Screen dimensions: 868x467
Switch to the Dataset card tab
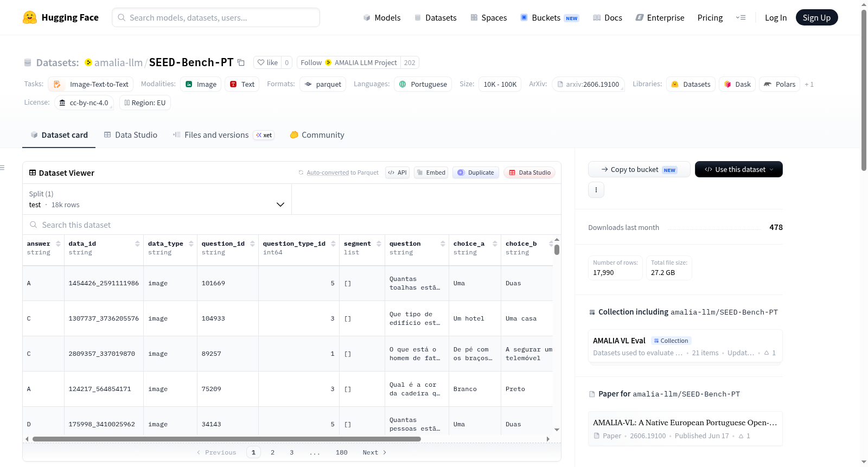[59, 135]
